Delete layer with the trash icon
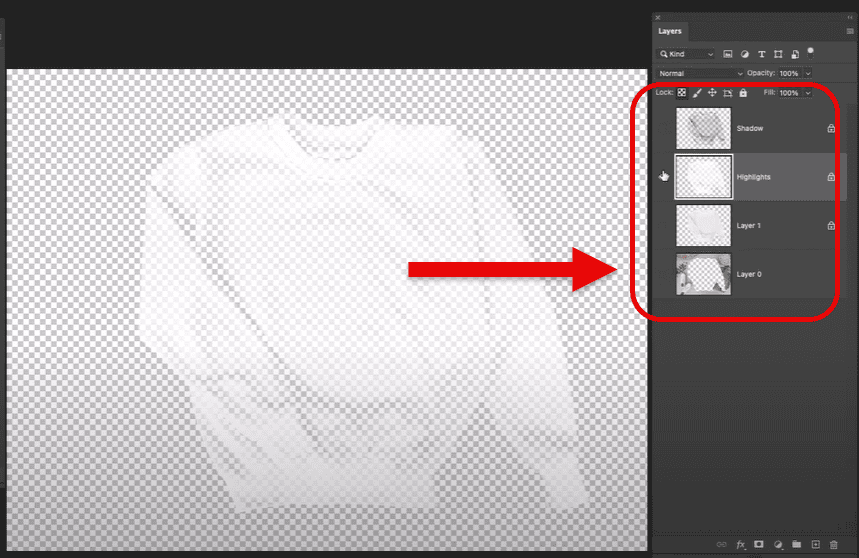This screenshot has width=859, height=558. point(834,544)
